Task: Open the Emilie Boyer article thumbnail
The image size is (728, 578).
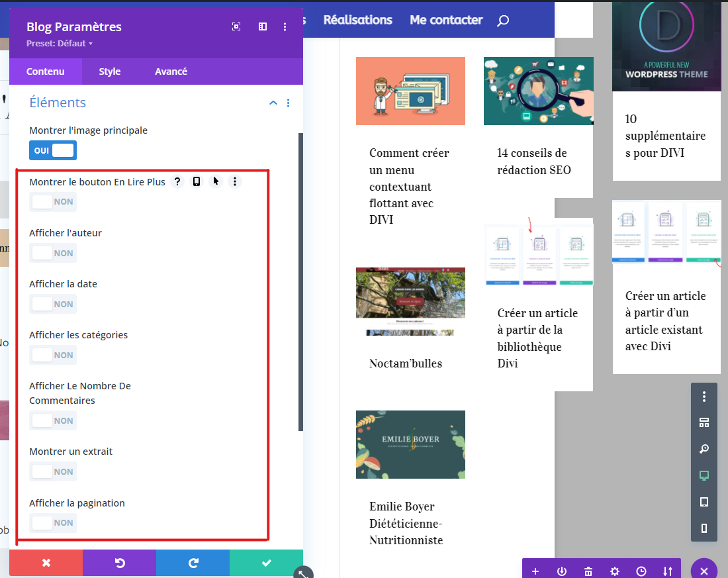Action: 410,444
